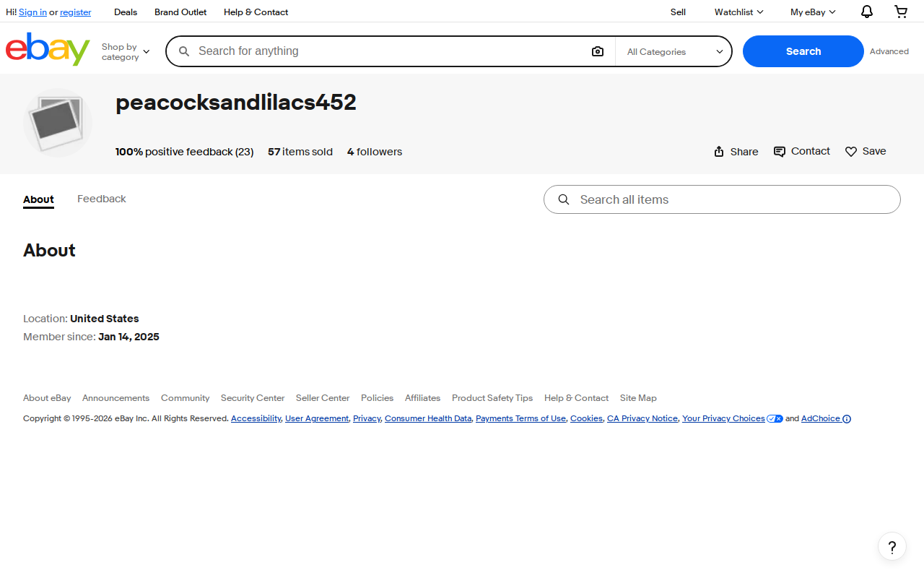Click the eBay logo
This screenshot has width=924, height=578.
[48, 49]
